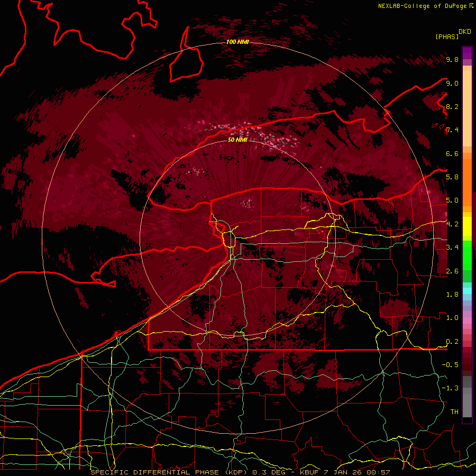
Task: Click the 9.0 legend value
Action: [452, 83]
